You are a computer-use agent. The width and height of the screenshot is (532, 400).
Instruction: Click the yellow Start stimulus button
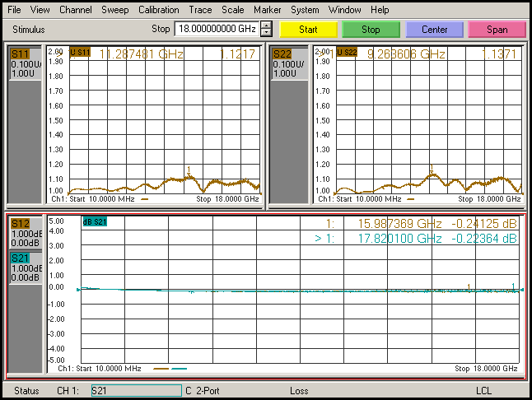tap(308, 29)
